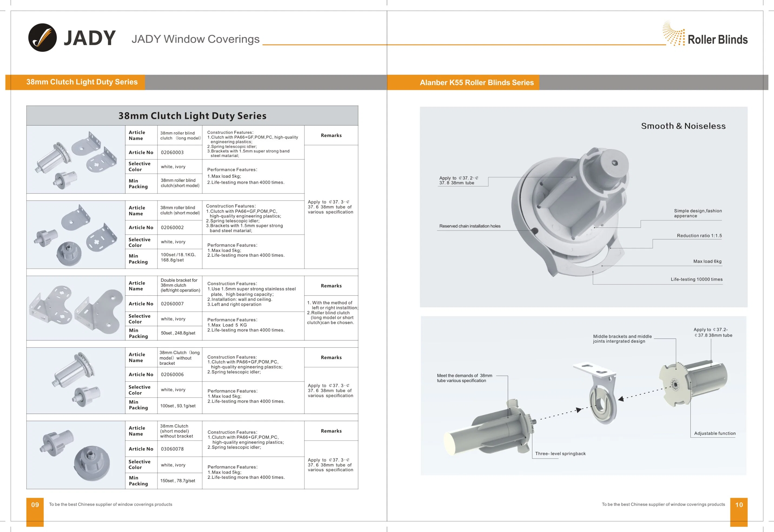Click the 'Reserved chain installation holes' callout
The width and height of the screenshot is (774, 532).
coord(470,226)
